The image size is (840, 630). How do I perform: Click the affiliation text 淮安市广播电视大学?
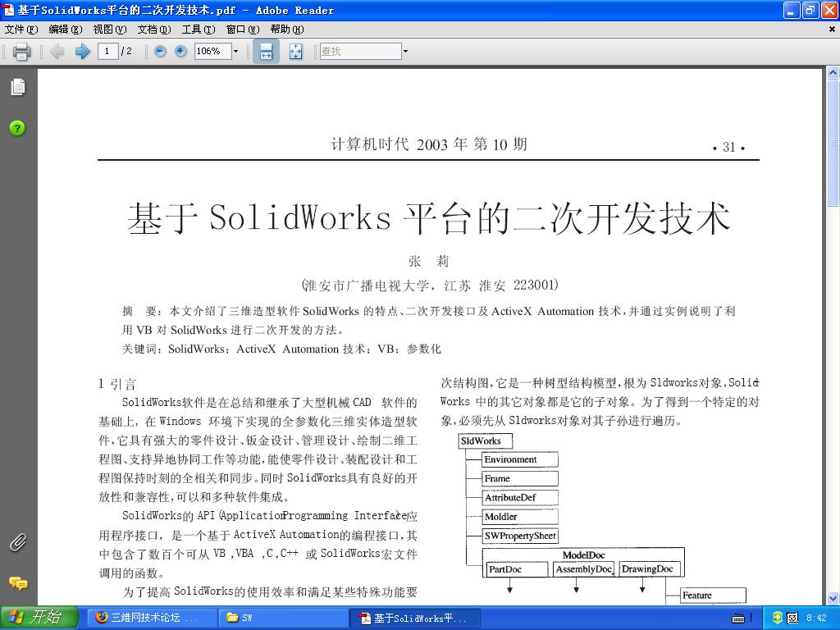[x=366, y=285]
